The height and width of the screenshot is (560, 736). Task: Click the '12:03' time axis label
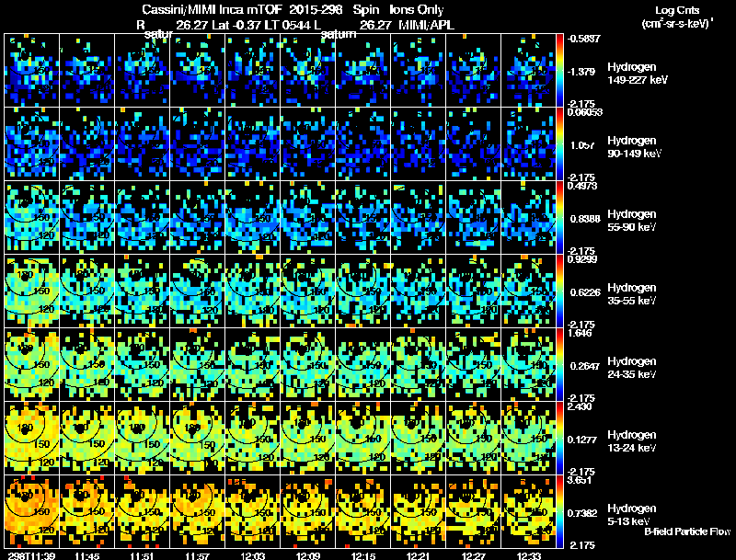coord(252,555)
